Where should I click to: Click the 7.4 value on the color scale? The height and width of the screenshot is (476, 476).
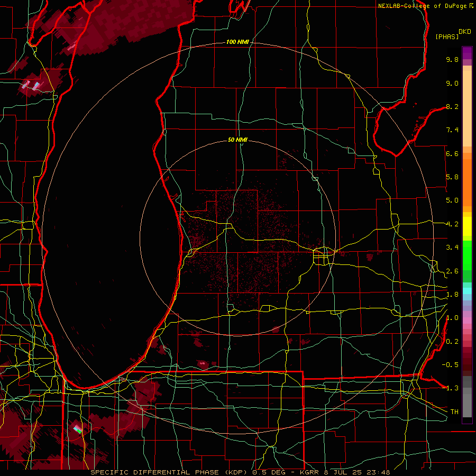(x=452, y=130)
